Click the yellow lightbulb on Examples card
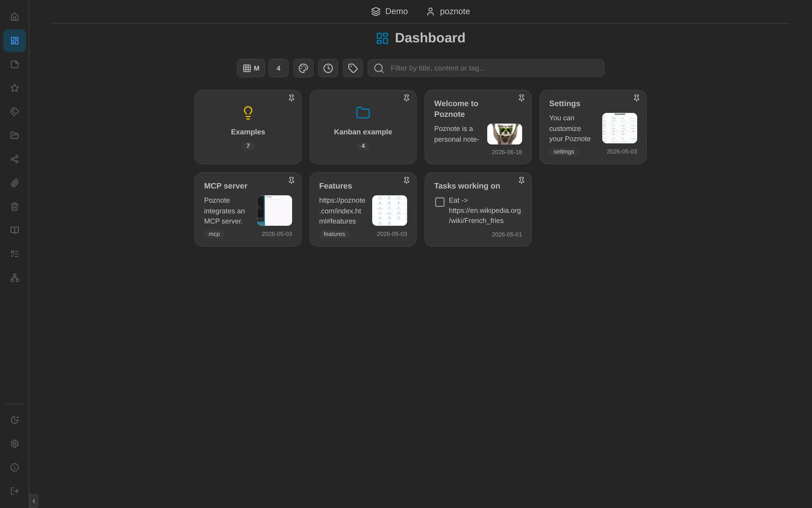Screen dimensions: 812x508 point(248,113)
